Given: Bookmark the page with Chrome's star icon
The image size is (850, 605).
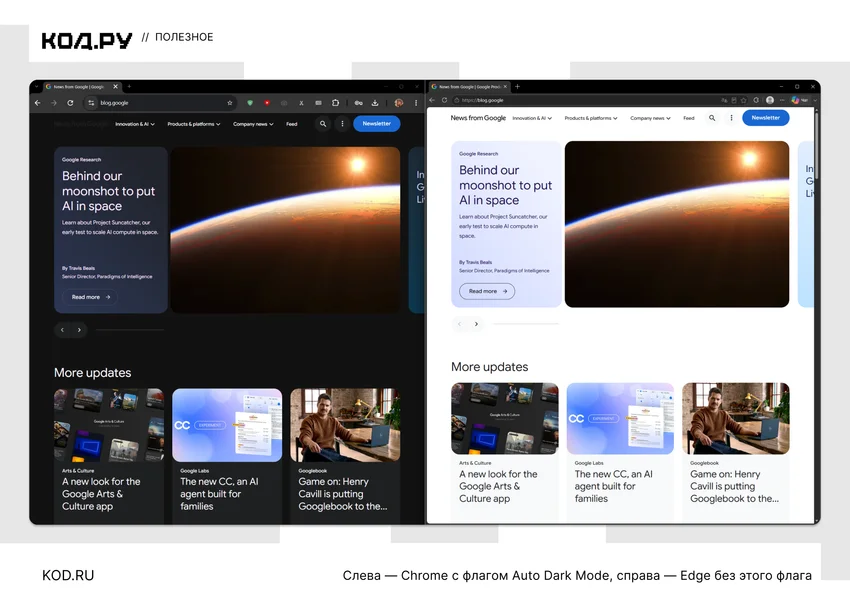Looking at the screenshot, I should point(230,102).
